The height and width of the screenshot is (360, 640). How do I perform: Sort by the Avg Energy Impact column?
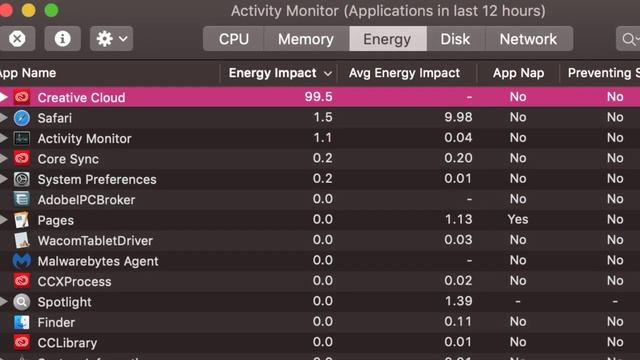click(406, 73)
